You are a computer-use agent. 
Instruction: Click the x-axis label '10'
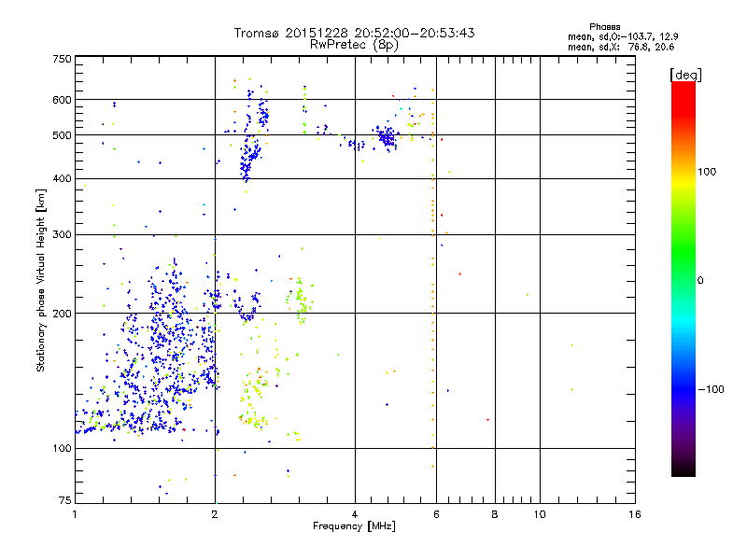pyautogui.click(x=540, y=514)
